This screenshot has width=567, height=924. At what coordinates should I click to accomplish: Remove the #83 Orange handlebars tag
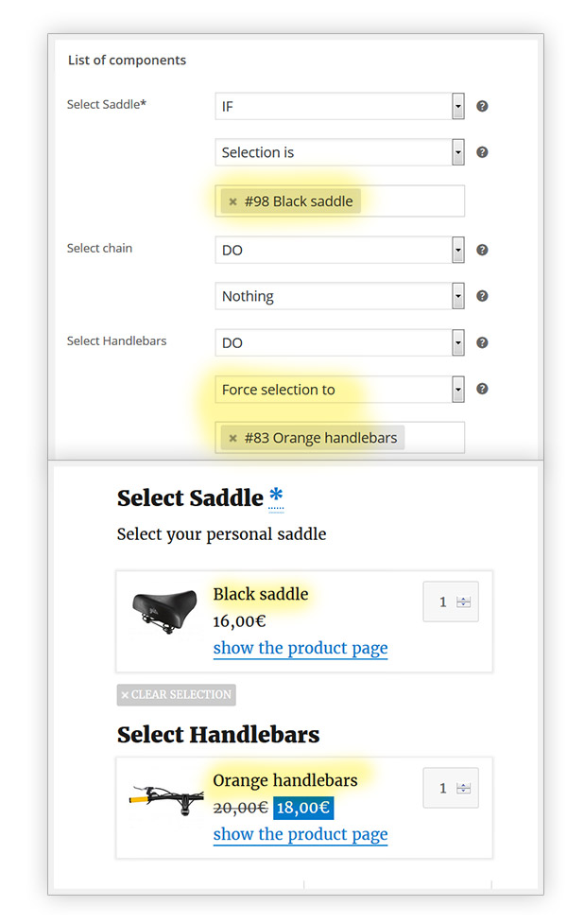pos(232,438)
